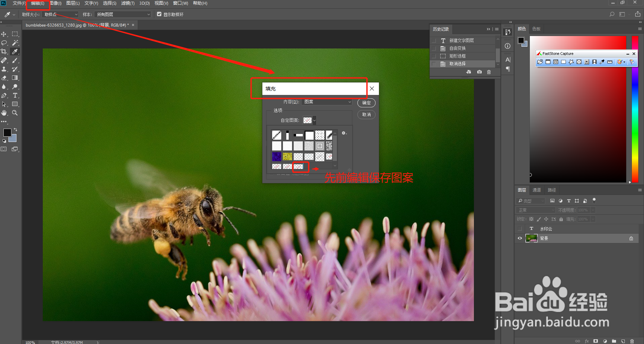Toggle Show Sampling Ring checkbox
This screenshot has height=344, width=644.
(x=159, y=14)
